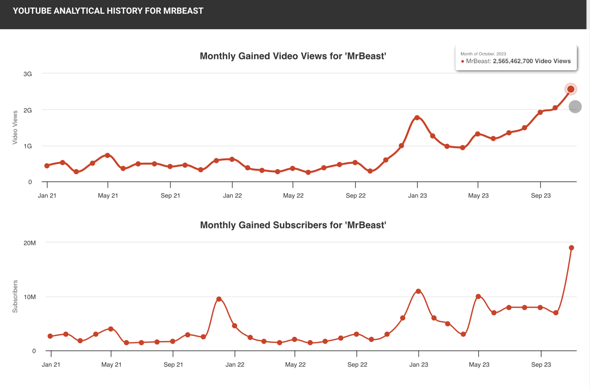Click the Sep 22 data point on views chart

tap(355, 162)
